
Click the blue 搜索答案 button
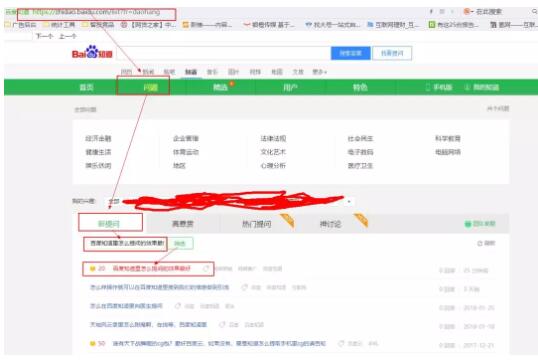[351, 53]
